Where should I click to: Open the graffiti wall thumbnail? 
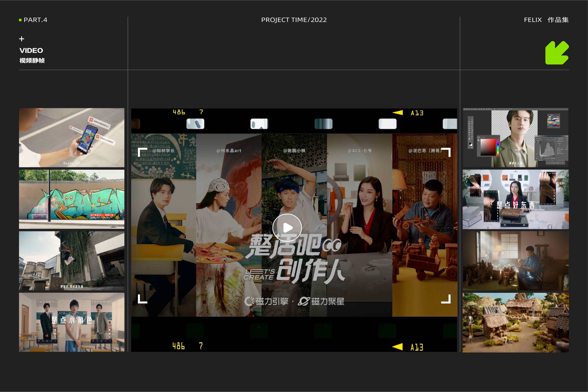72,199
